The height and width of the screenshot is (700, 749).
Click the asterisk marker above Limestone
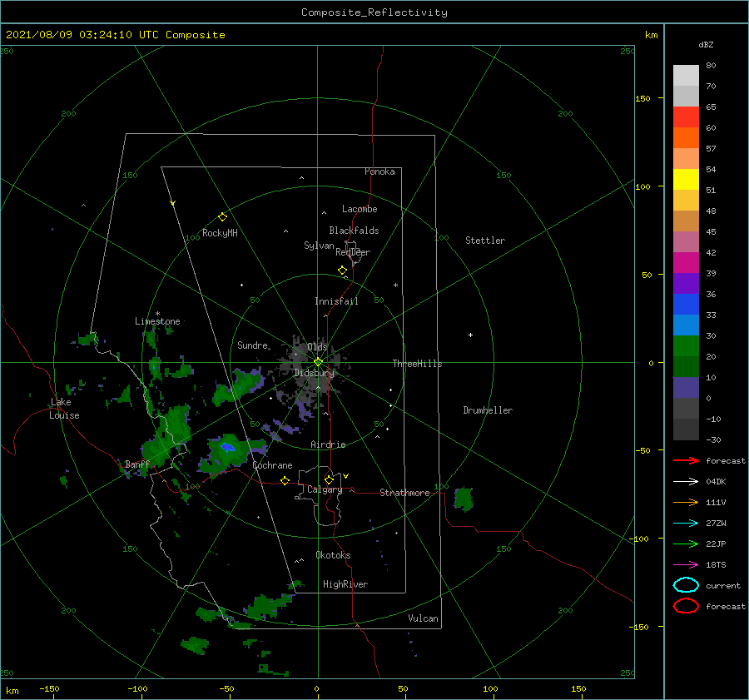(x=157, y=314)
